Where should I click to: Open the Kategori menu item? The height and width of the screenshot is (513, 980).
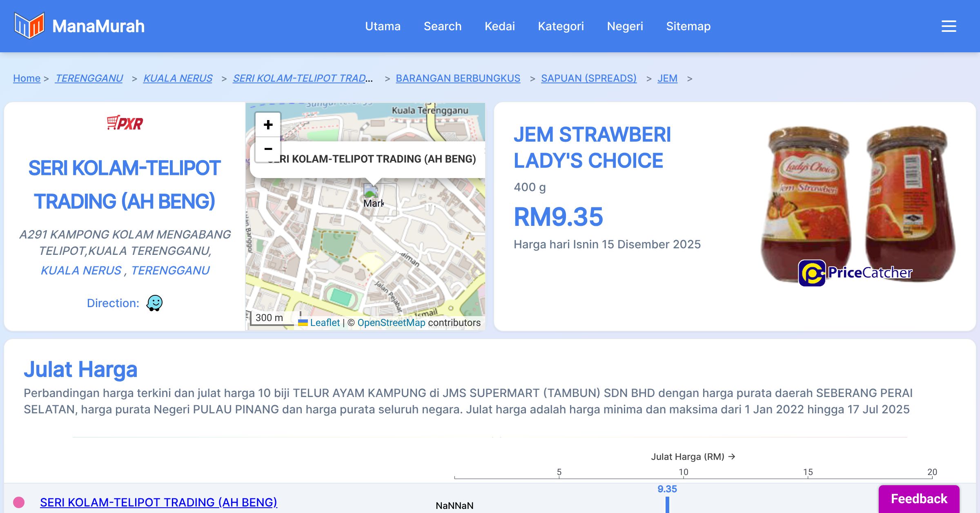click(561, 26)
